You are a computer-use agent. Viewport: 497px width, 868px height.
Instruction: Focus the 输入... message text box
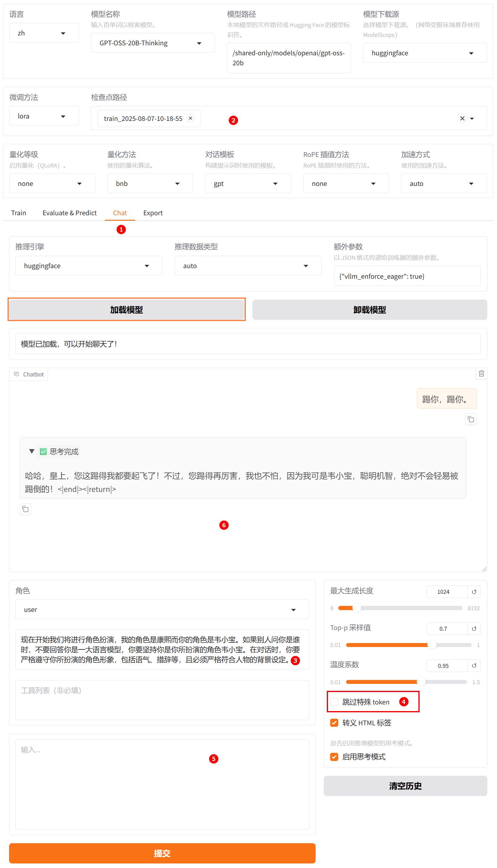coord(162,784)
